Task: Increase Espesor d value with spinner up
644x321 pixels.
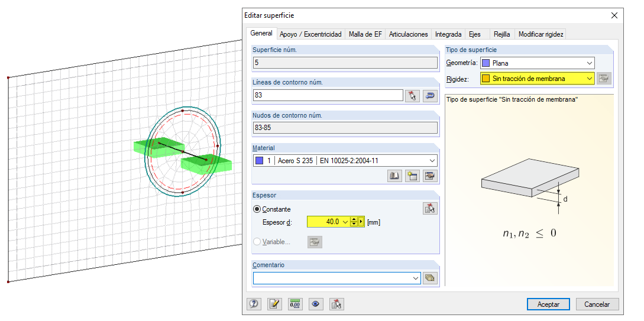Action: pyautogui.click(x=354, y=219)
